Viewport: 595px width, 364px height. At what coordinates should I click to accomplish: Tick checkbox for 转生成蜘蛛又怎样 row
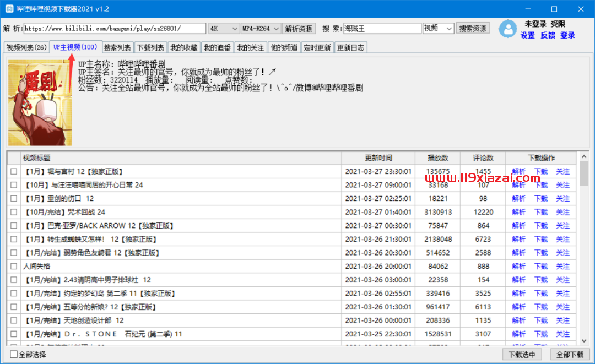(x=14, y=239)
